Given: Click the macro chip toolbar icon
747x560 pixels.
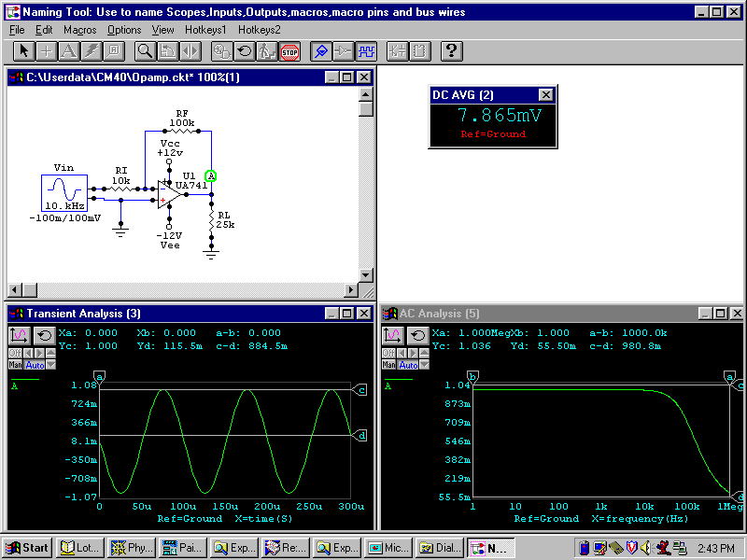Looking at the screenshot, I should (x=420, y=51).
